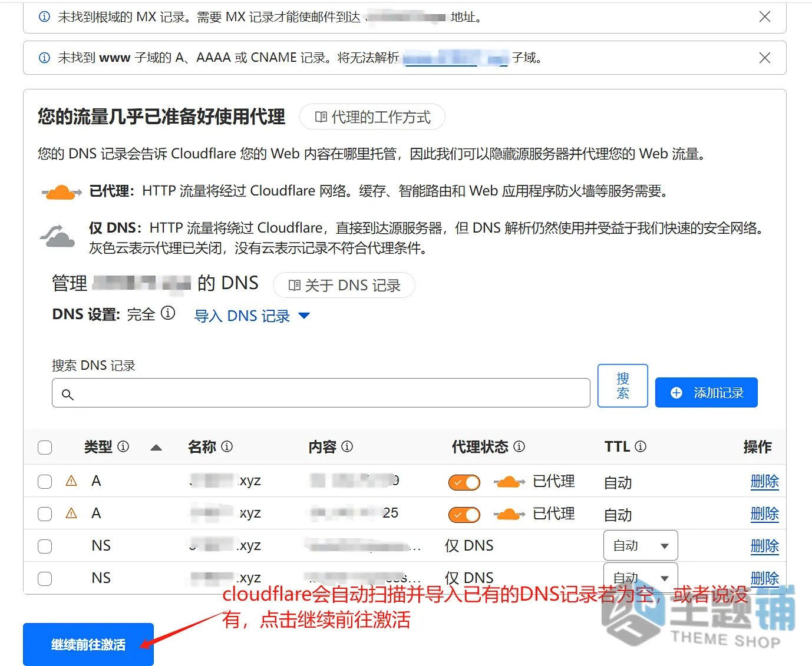
Task: Click warning triangle on first A record
Action: coord(71,481)
